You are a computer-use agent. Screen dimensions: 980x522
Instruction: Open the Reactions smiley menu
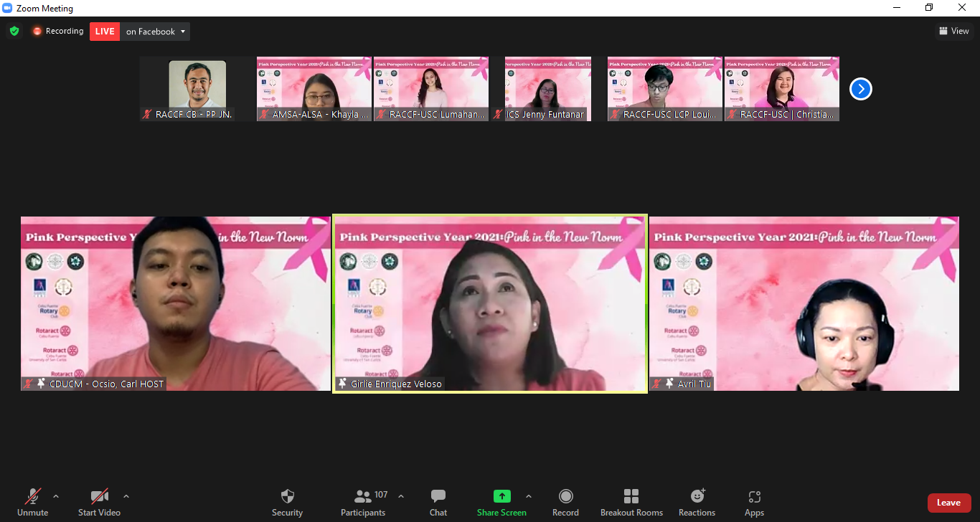[x=697, y=502]
